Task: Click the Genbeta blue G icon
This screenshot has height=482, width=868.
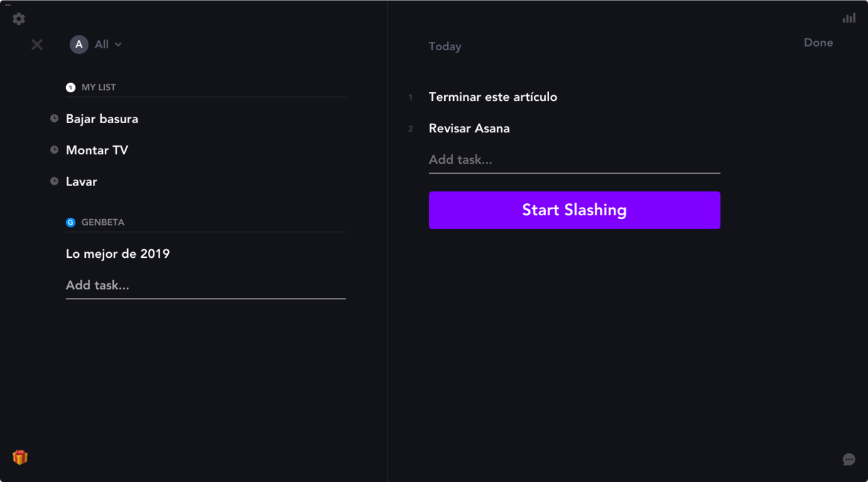Action: (x=71, y=222)
